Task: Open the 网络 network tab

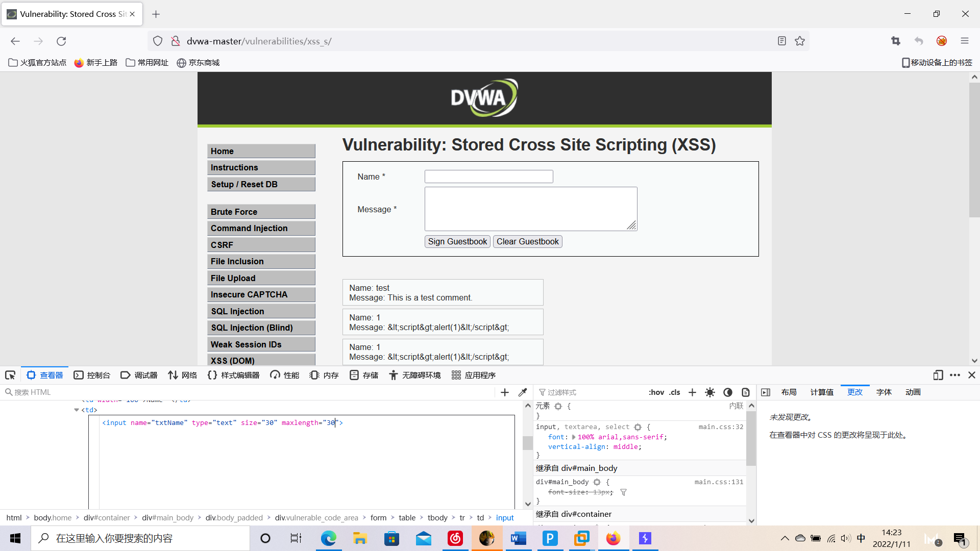Action: tap(183, 375)
